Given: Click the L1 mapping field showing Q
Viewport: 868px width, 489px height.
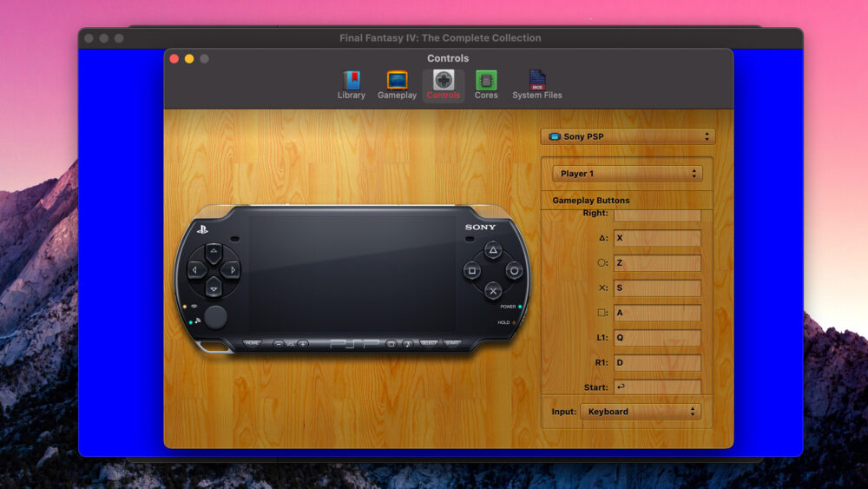Looking at the screenshot, I should click(x=657, y=338).
